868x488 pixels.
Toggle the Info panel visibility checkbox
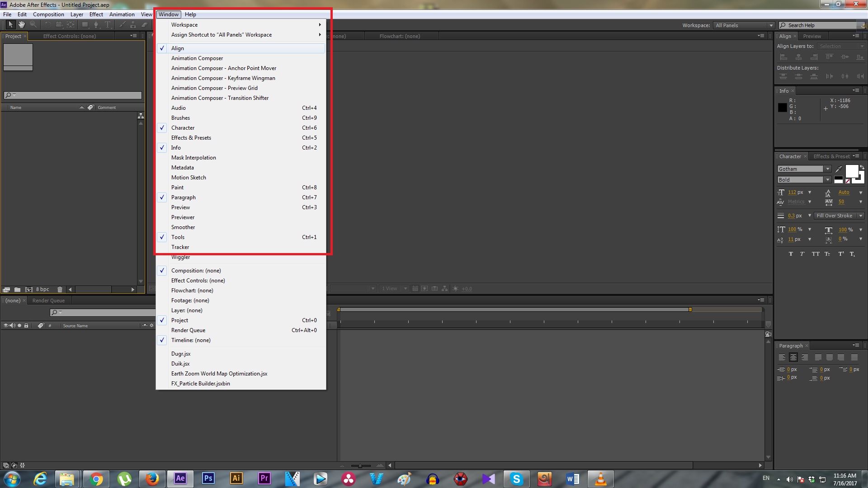(x=162, y=147)
